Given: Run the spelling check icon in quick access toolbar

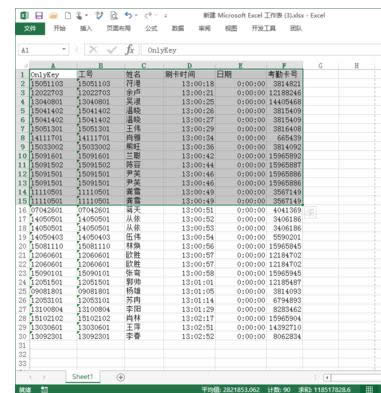Looking at the screenshot, I should tap(99, 16).
